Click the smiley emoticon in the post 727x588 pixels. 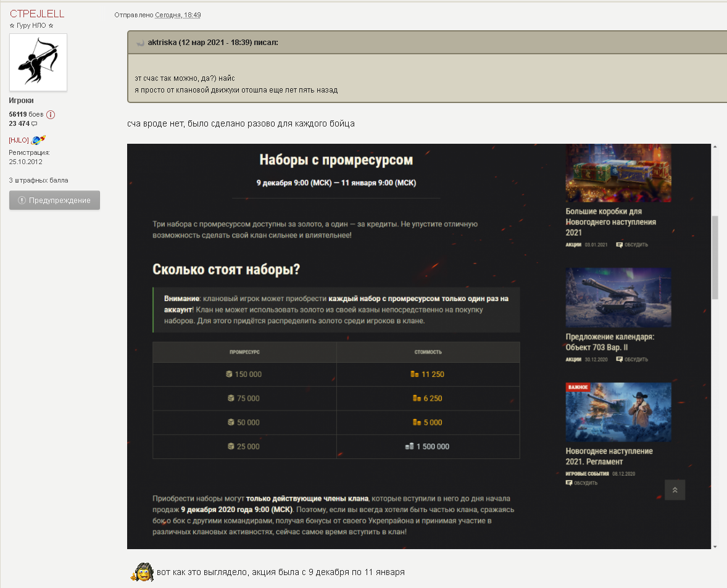[x=142, y=572]
